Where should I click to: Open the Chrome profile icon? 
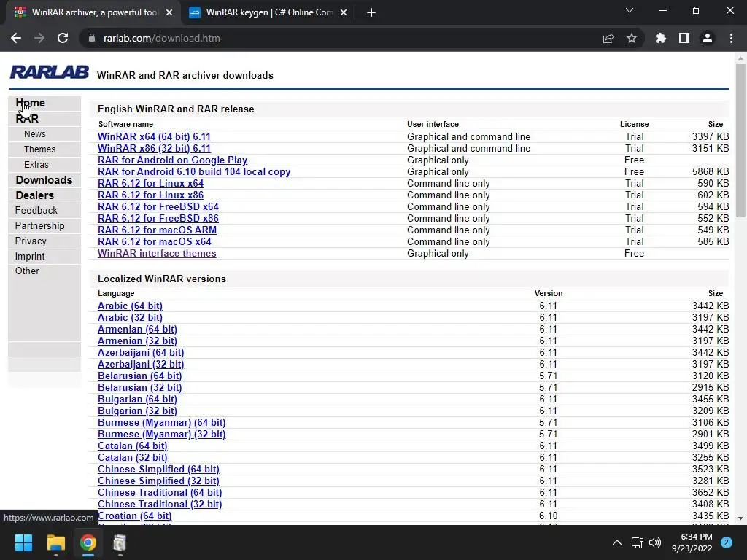click(708, 38)
